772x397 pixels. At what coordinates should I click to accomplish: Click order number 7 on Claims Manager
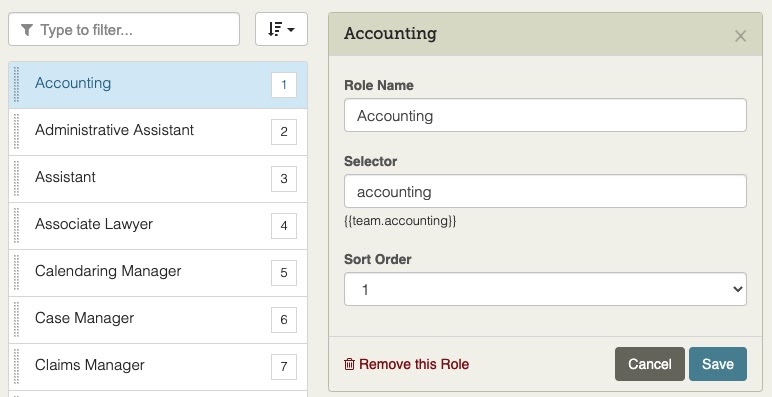[x=284, y=366]
